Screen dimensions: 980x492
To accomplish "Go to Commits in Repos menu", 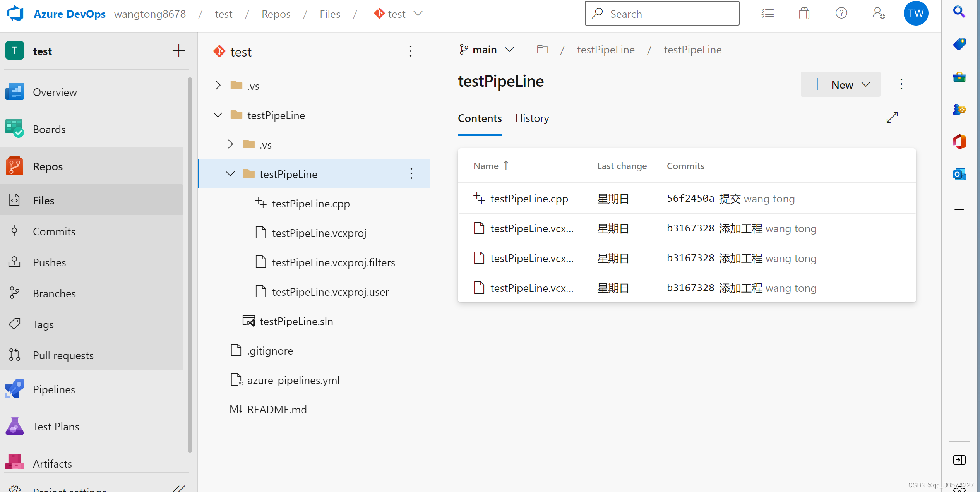I will [x=54, y=231].
